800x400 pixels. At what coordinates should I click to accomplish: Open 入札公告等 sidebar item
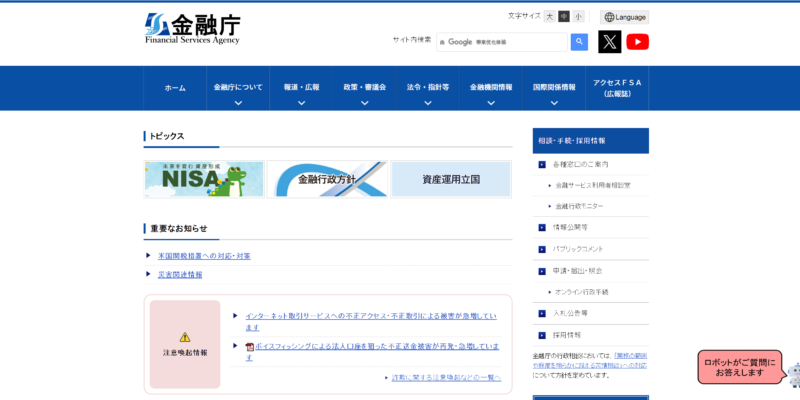click(570, 313)
